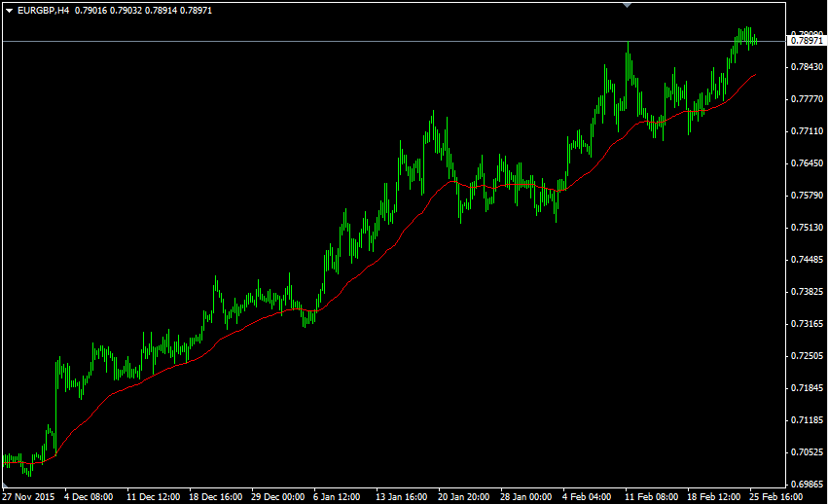828x504 pixels.
Task: Click the 0.72505 price axis label
Action: click(x=807, y=357)
